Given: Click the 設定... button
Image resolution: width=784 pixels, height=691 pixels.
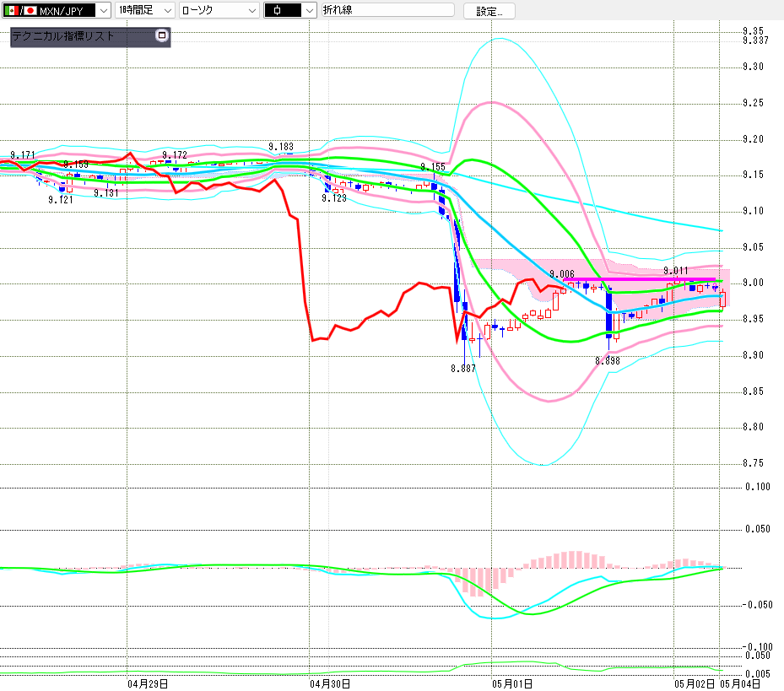Looking at the screenshot, I should (x=489, y=11).
